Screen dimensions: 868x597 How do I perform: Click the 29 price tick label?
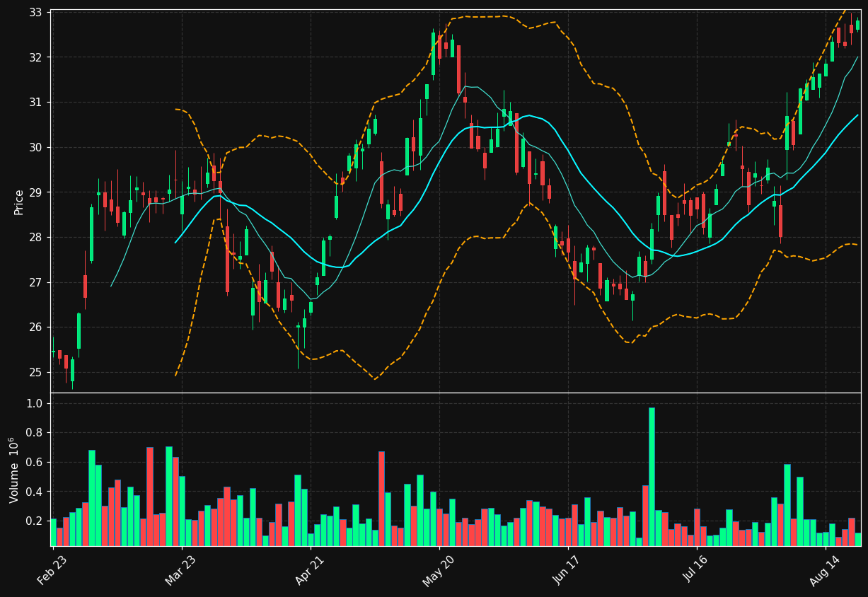36,192
